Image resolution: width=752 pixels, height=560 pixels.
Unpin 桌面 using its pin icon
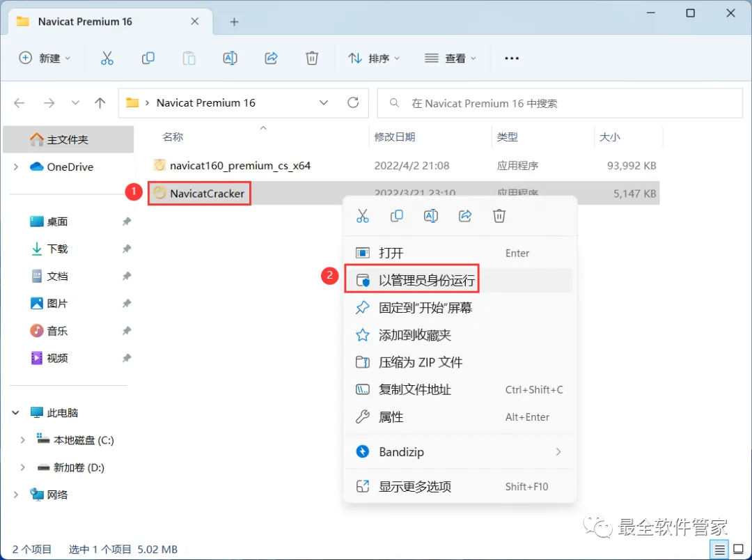point(127,221)
